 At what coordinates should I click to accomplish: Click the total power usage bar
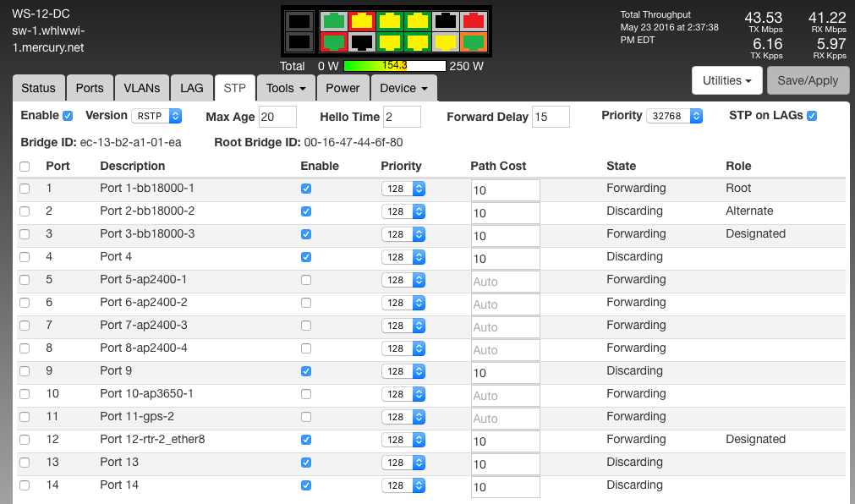click(x=394, y=65)
